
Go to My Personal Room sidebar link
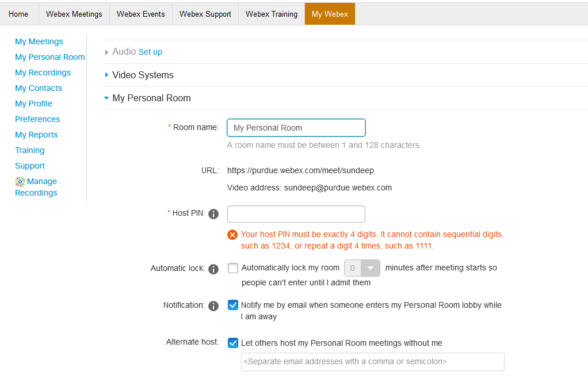click(x=50, y=57)
